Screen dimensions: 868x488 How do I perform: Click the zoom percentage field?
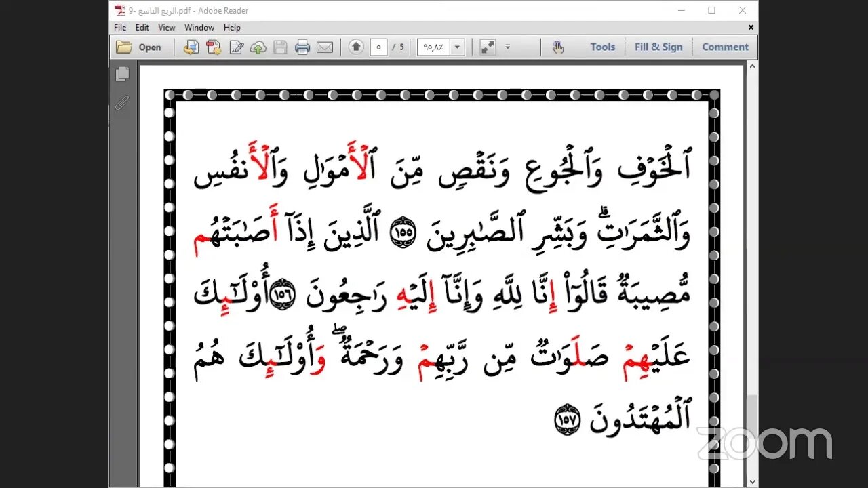click(x=434, y=47)
